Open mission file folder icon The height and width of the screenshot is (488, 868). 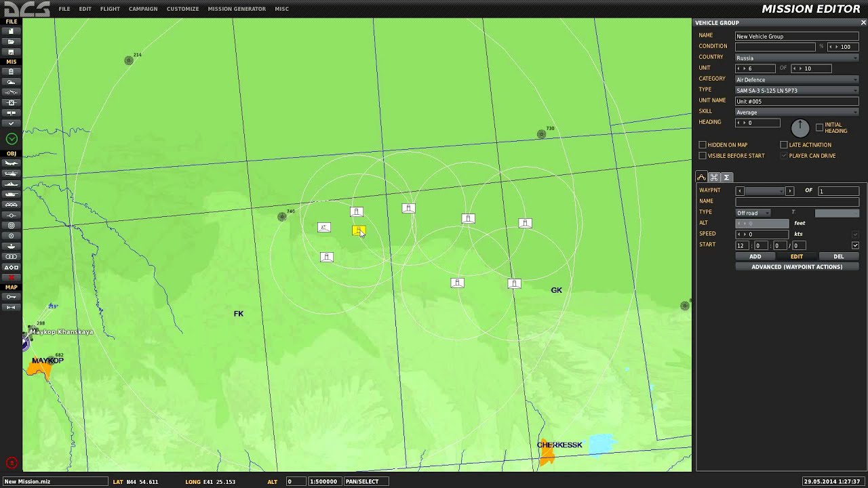click(11, 41)
